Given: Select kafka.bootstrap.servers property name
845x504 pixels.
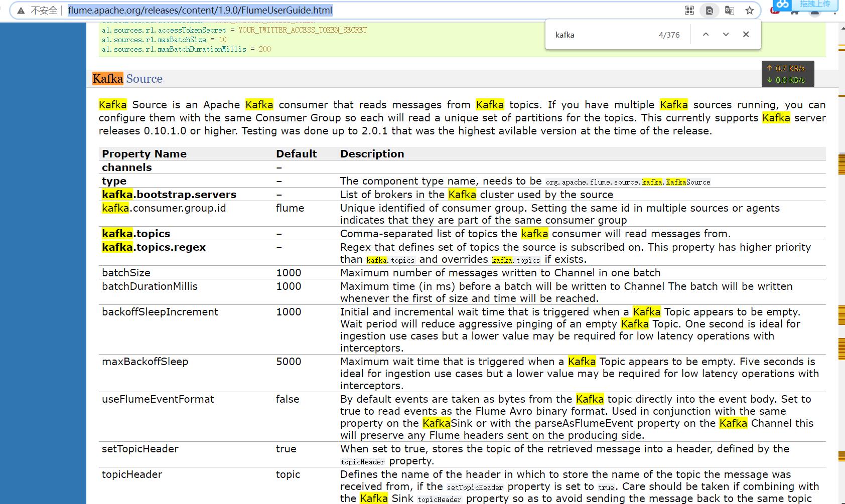Looking at the screenshot, I should pyautogui.click(x=169, y=195).
